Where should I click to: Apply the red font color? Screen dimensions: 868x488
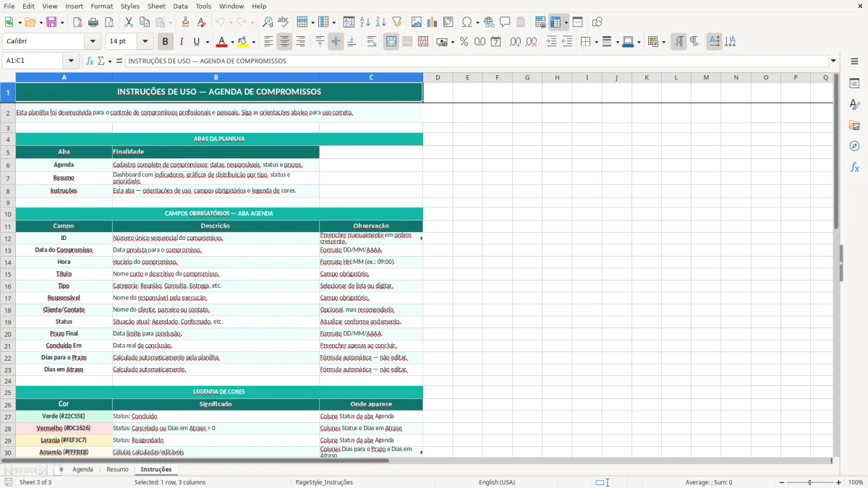pos(221,42)
